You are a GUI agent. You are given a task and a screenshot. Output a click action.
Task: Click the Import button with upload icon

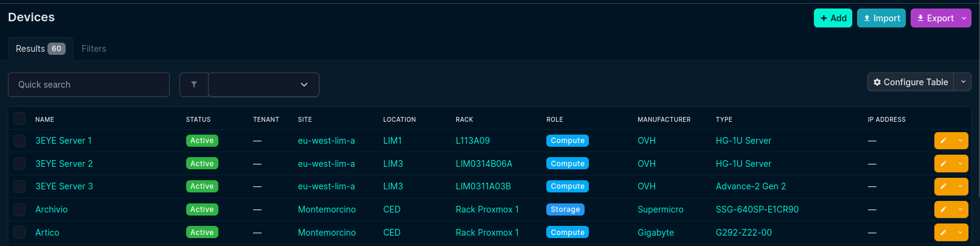[x=881, y=18]
